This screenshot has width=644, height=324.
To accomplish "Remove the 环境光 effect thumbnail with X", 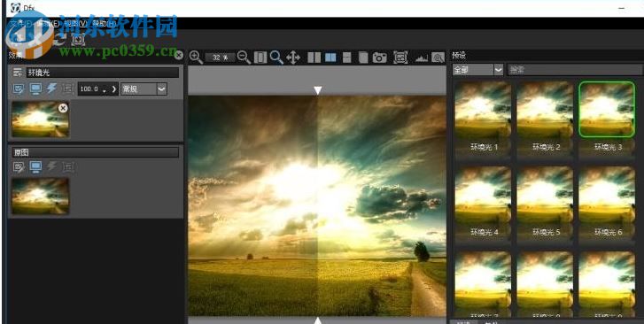I will click(63, 108).
